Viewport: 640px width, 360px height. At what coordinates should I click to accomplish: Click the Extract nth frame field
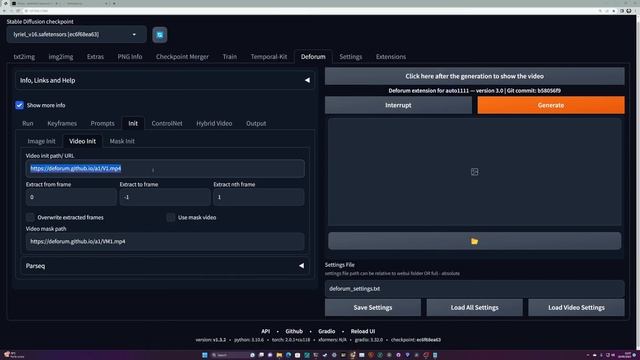pyautogui.click(x=258, y=197)
